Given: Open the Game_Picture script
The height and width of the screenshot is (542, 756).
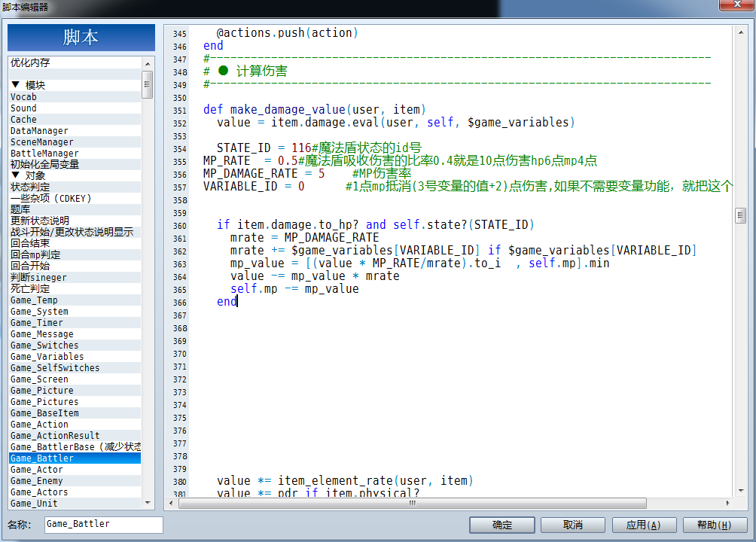Looking at the screenshot, I should point(75,390).
